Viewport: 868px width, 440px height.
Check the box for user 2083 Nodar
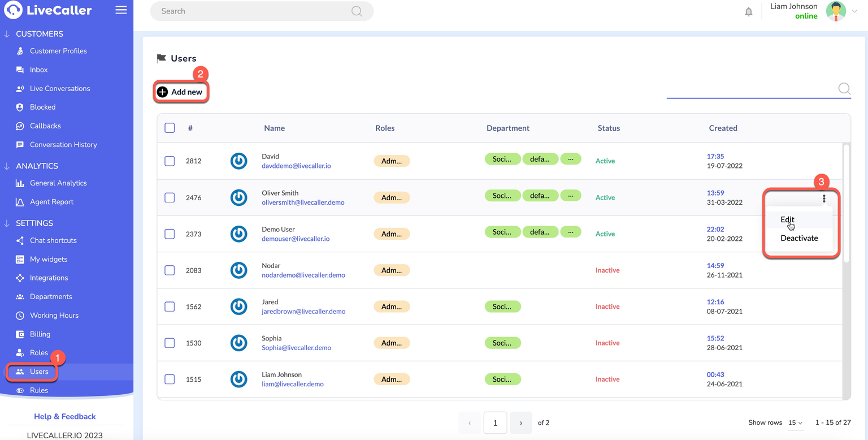170,270
